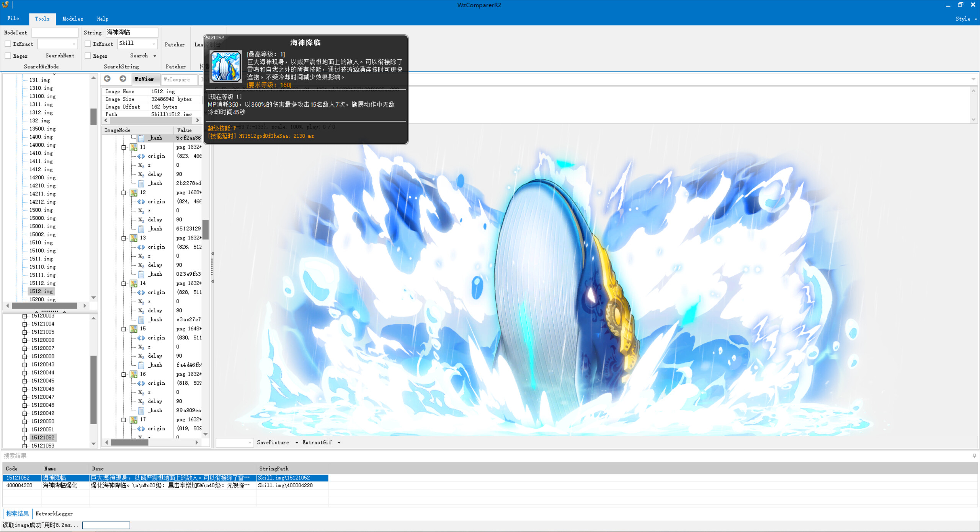Viewport: 980px width, 532px height.
Task: Click the Search button in SearchString
Action: [139, 55]
